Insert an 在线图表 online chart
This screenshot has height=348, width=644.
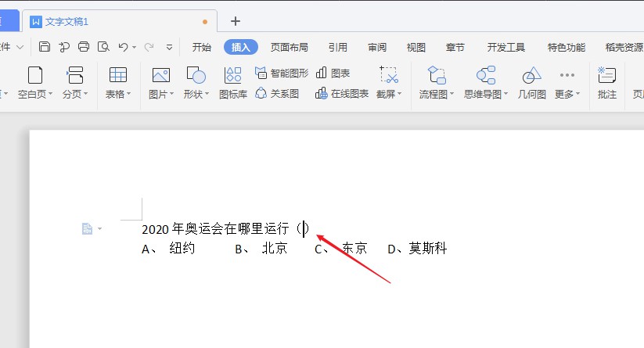(342, 94)
